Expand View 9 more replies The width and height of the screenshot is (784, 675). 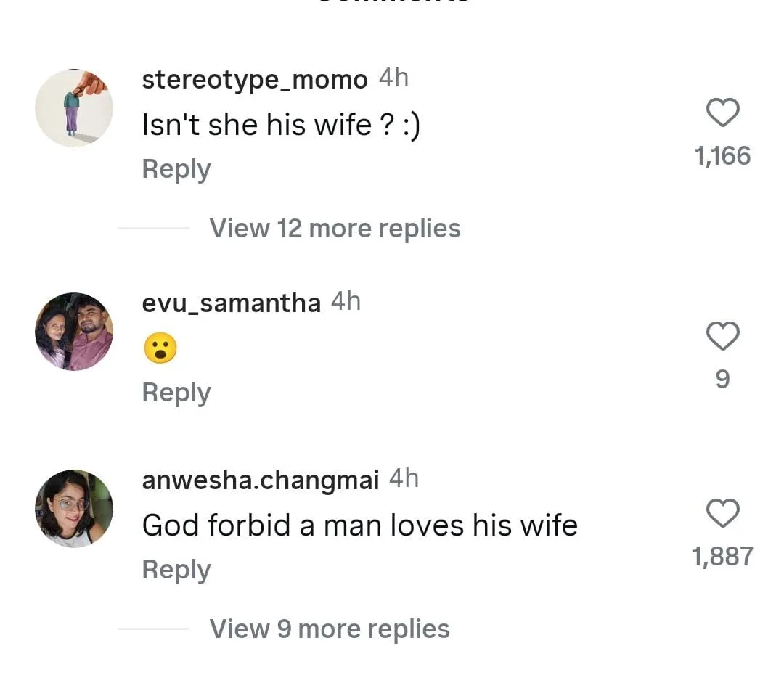point(330,629)
